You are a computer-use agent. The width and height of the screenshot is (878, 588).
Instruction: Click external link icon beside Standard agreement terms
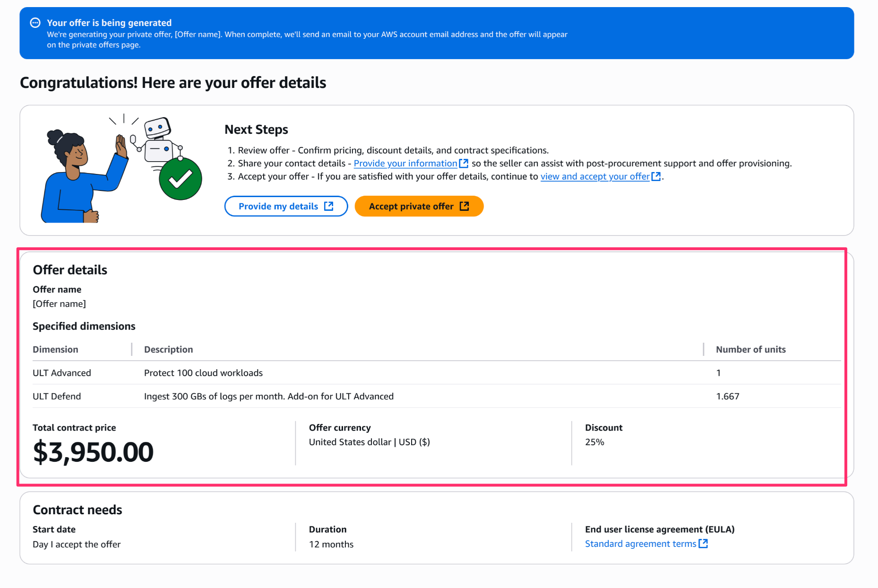[x=703, y=544]
